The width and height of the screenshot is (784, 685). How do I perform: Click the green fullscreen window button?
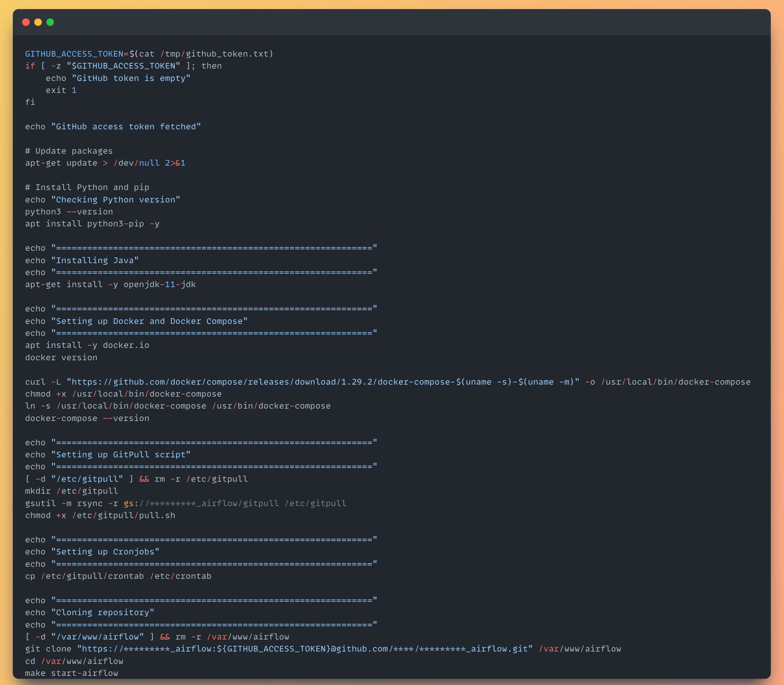pos(51,23)
